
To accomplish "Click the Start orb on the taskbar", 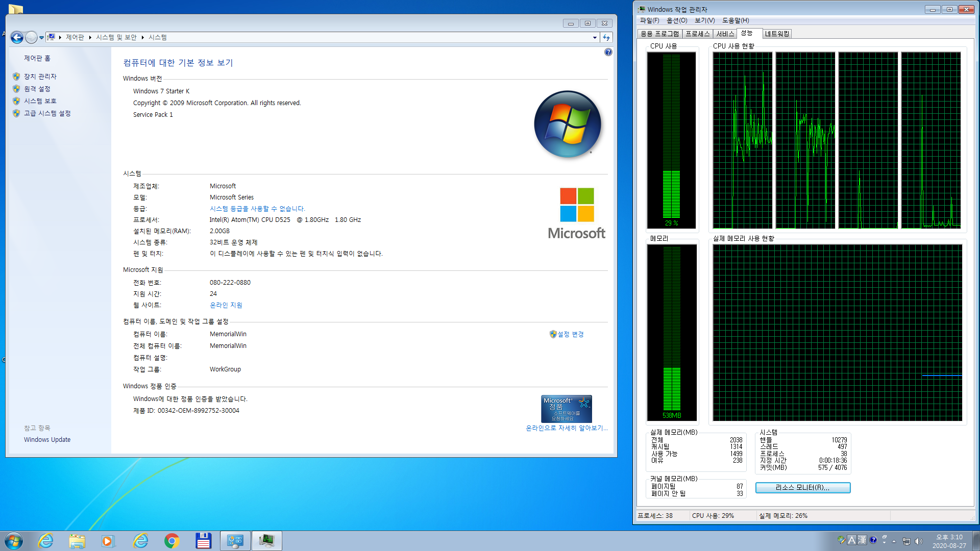I will (x=14, y=541).
